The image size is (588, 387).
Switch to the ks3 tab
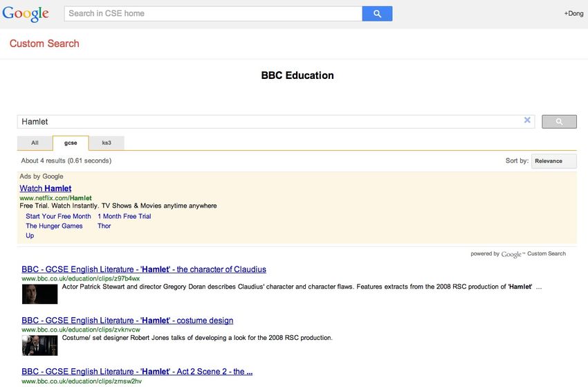coord(107,143)
